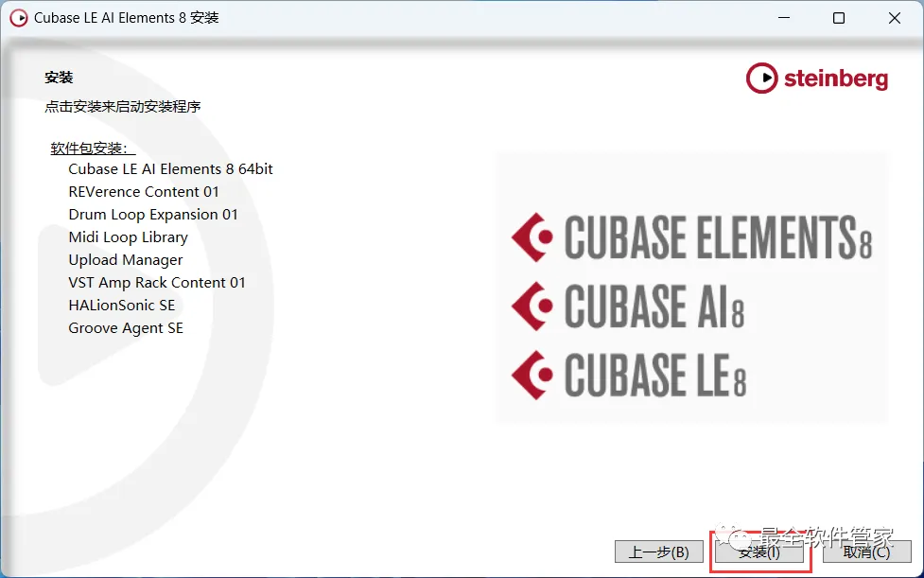The height and width of the screenshot is (578, 924).
Task: Select the 'VST Amp Rack Content 01' line
Action: point(156,283)
